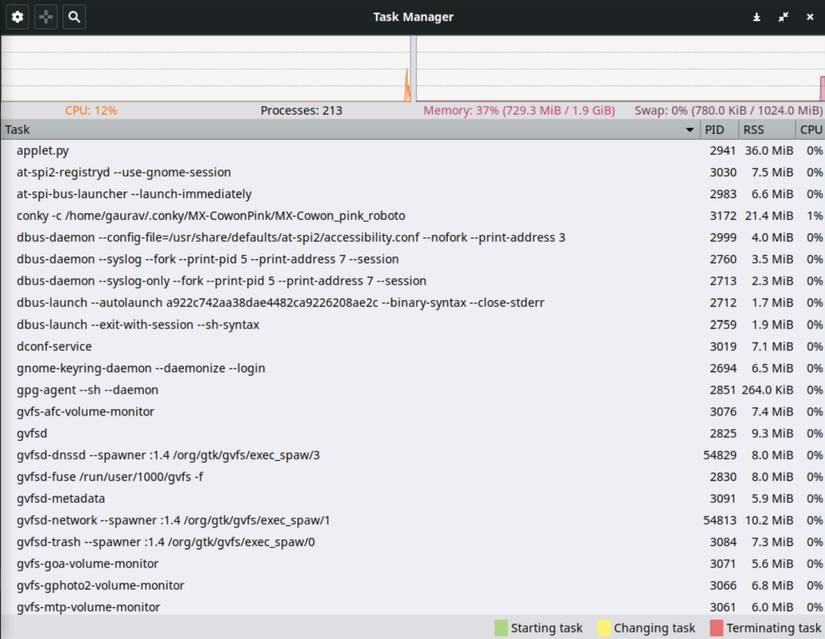Select the gvfsd process row
825x639 pixels.
point(412,433)
